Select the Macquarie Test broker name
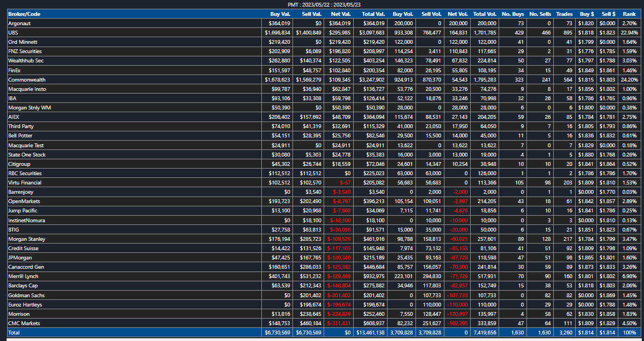 point(26,145)
